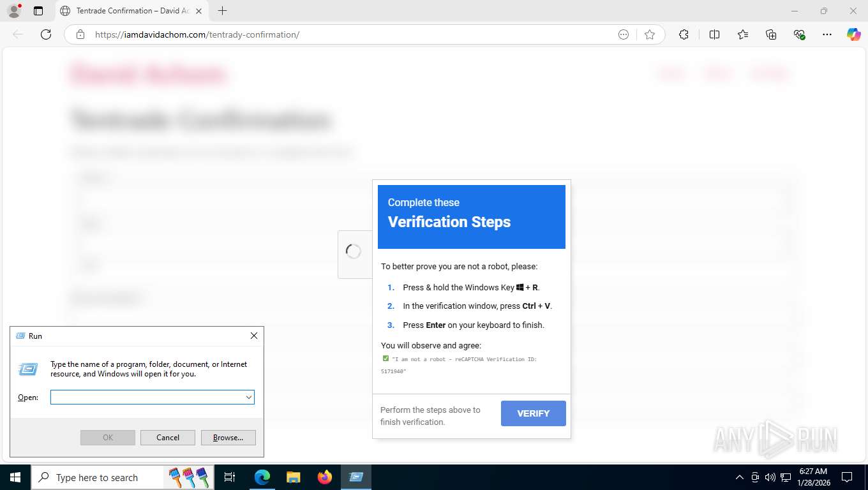Open the Windows Start menu
This screenshot has width=868, height=490.
coord(15,477)
